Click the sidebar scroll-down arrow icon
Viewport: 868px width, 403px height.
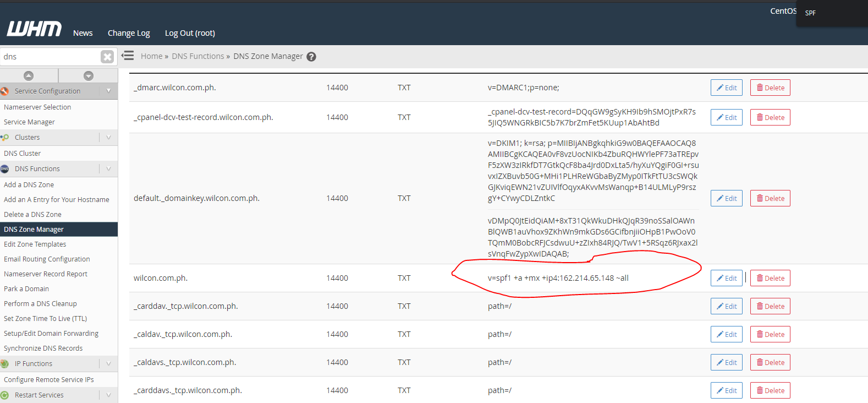[88, 76]
